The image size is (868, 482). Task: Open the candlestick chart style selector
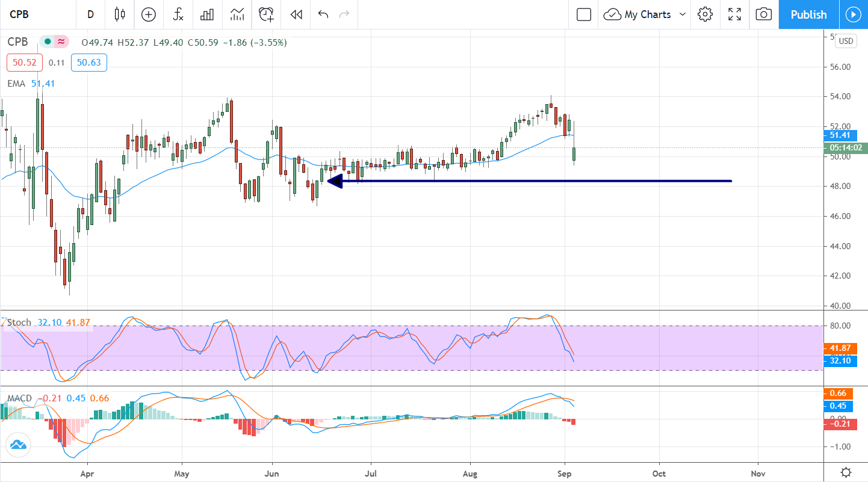119,14
